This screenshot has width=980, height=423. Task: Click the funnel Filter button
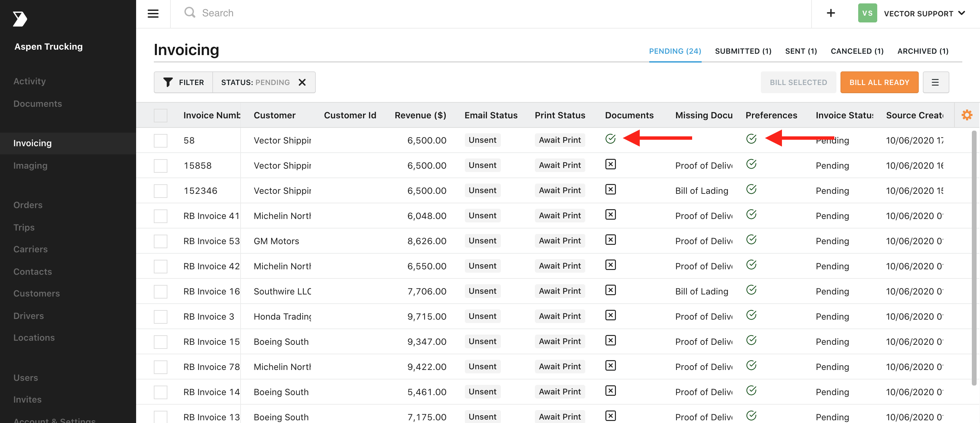pyautogui.click(x=183, y=82)
